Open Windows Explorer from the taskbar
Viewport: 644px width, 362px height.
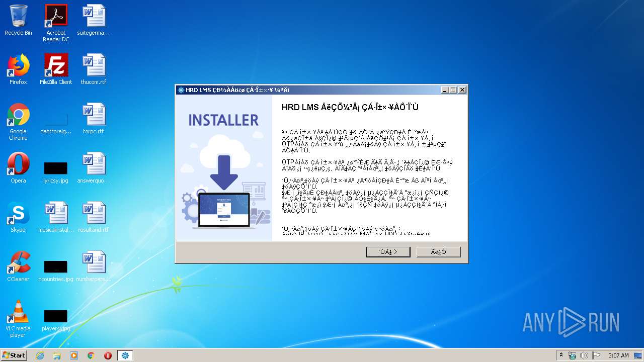pos(57,355)
